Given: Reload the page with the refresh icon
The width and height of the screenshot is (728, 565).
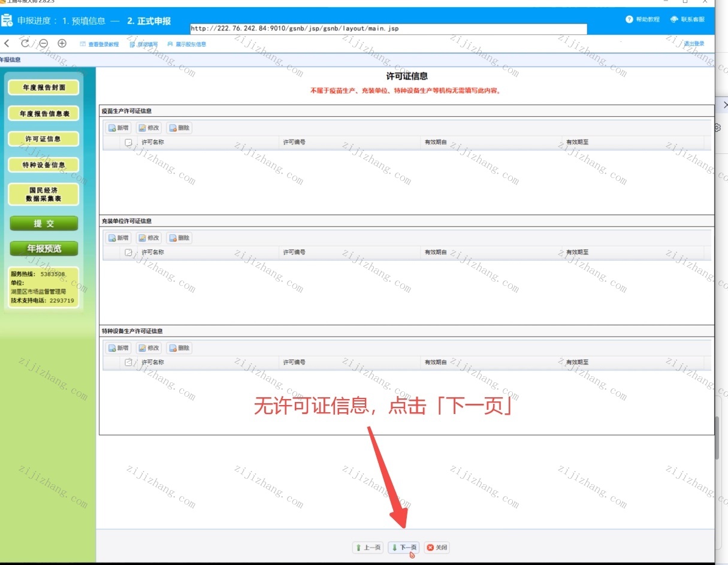Looking at the screenshot, I should (x=25, y=43).
